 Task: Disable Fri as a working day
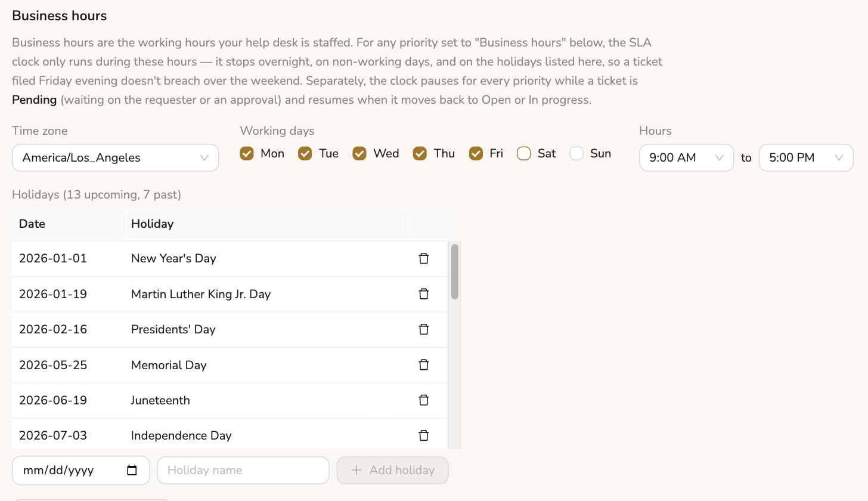coord(476,153)
